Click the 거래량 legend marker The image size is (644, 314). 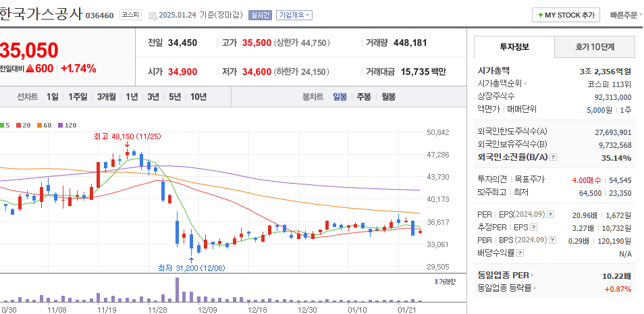click(436, 282)
